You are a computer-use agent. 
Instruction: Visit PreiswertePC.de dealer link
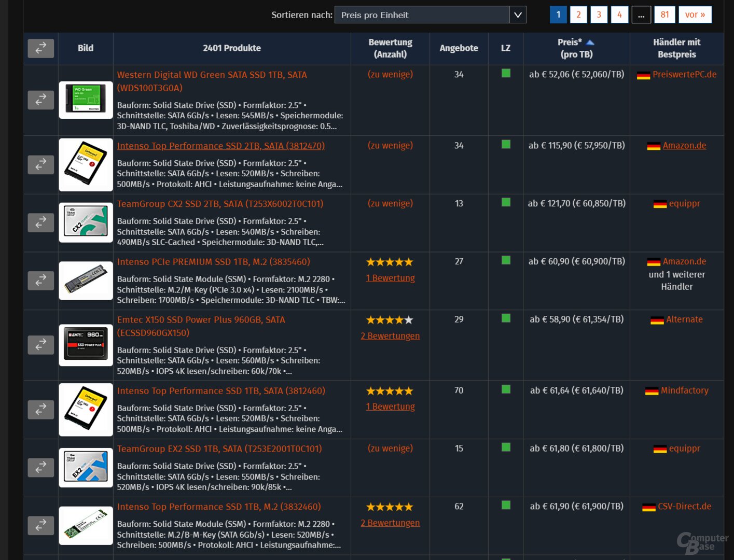(x=684, y=75)
